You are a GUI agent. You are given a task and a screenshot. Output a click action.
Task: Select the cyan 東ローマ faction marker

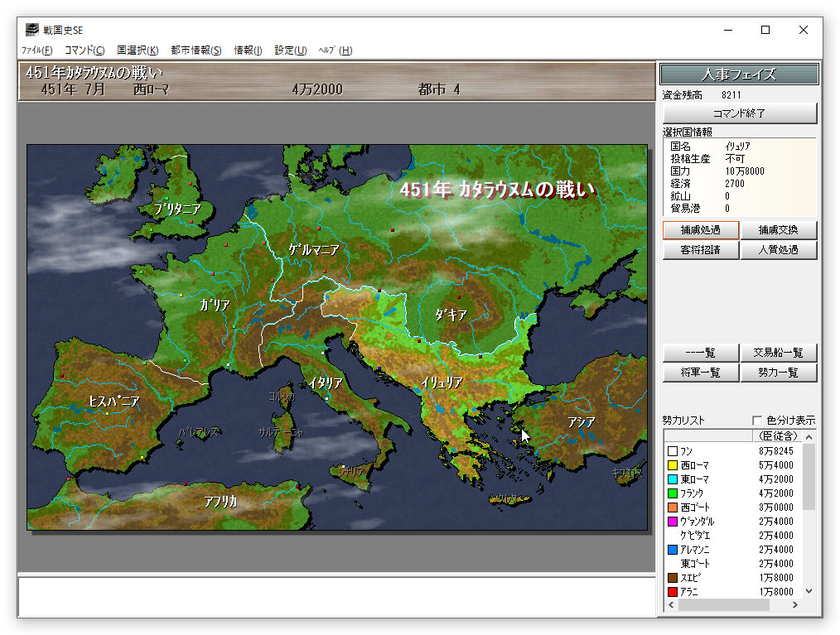pyautogui.click(x=672, y=479)
